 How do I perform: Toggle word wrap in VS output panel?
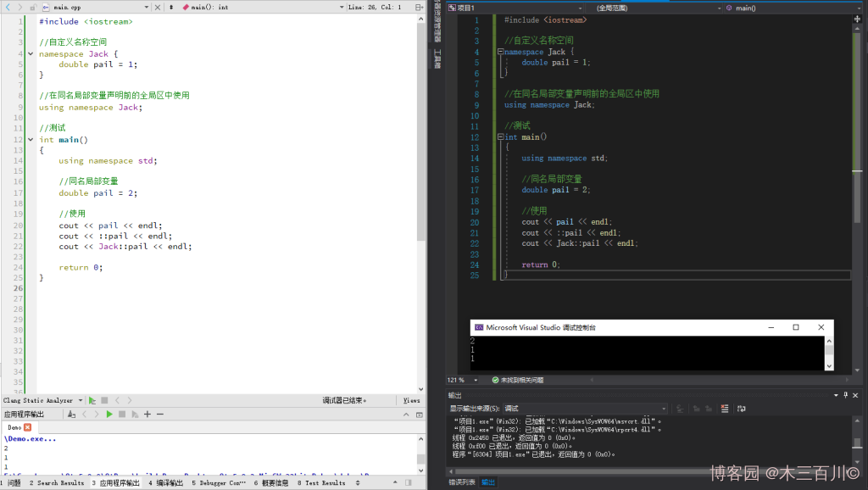(x=740, y=409)
